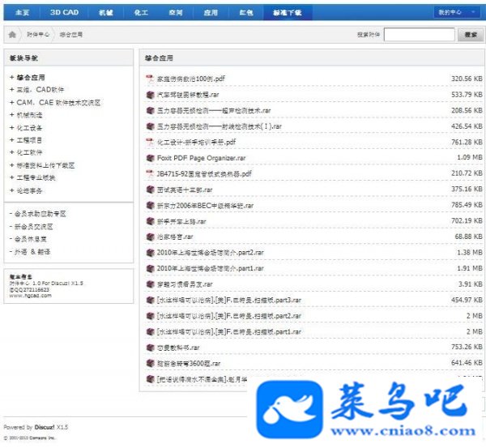The image size is (486, 448).
Task: Open the F.巴特曼 part3.rar file link
Action: point(229,300)
